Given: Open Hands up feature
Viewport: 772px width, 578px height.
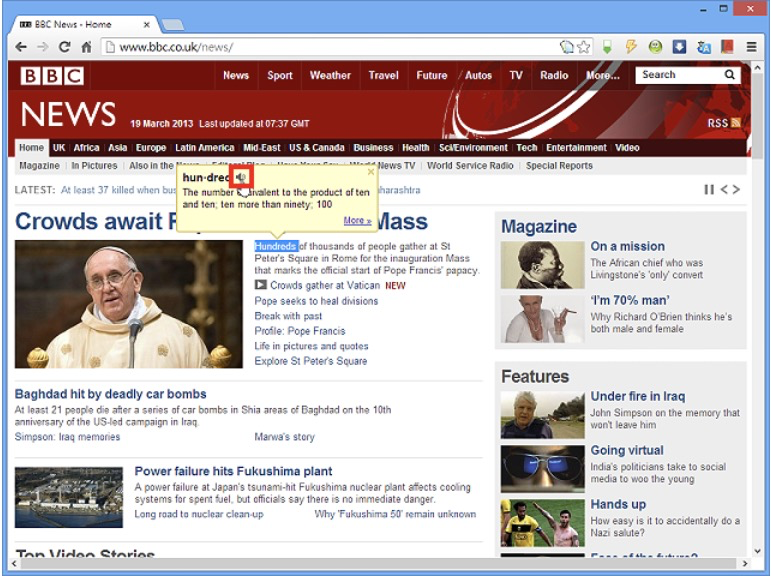Looking at the screenshot, I should click(x=618, y=504).
